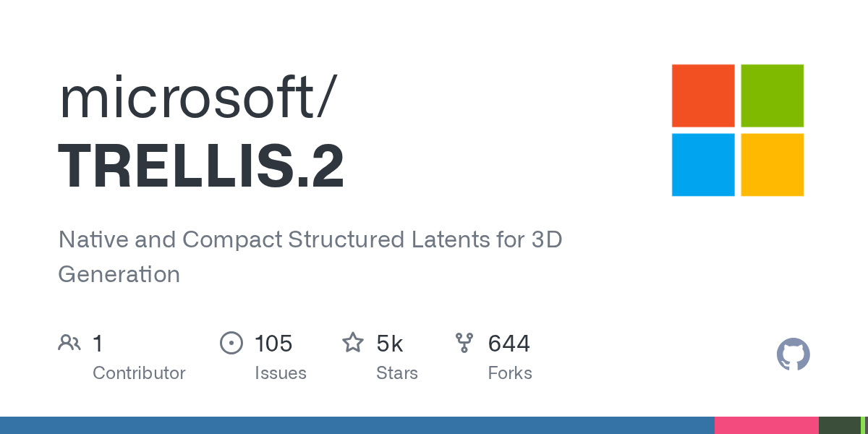Click the blue segment of language bar
Image resolution: width=868 pixels, height=434 pixels.
(357, 425)
